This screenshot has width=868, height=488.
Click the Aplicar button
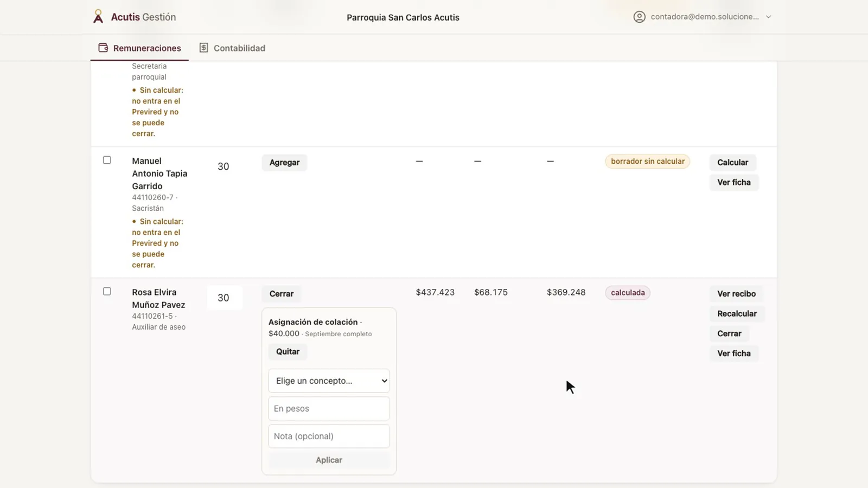(x=329, y=460)
